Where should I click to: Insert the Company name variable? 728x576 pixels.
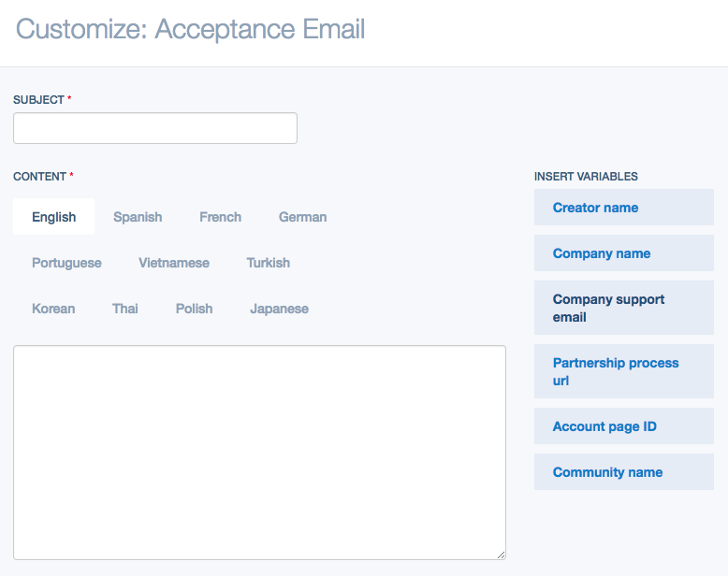pyautogui.click(x=624, y=253)
